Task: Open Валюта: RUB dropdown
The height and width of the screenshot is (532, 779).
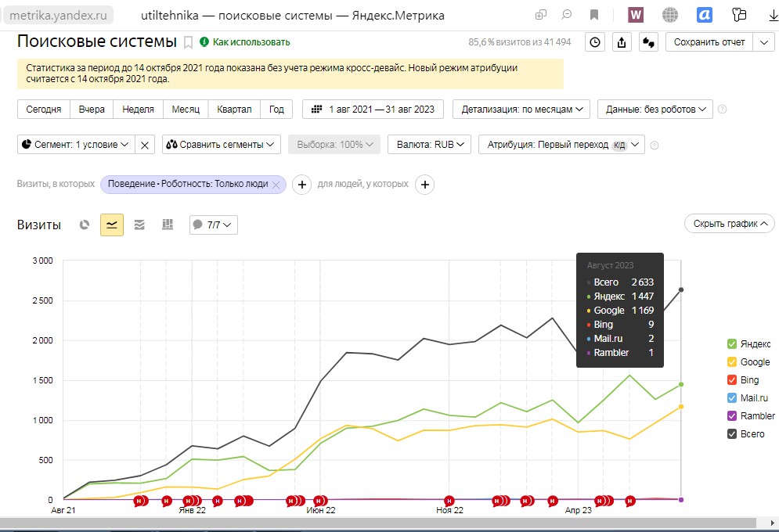Action: click(x=429, y=145)
